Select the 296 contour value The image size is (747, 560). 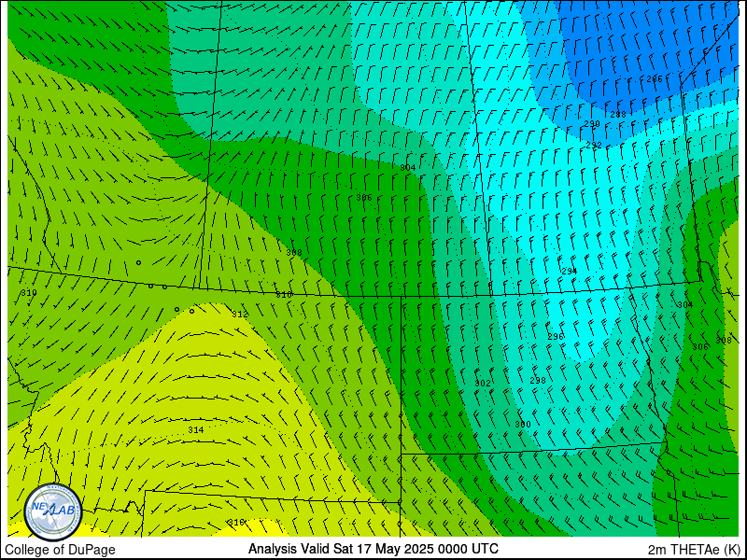click(556, 337)
